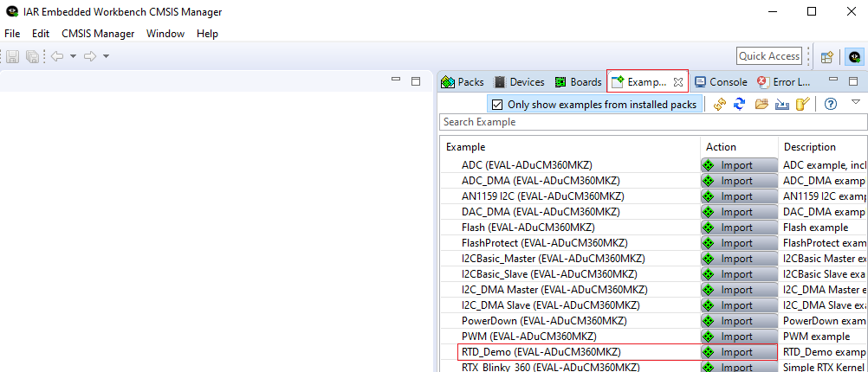Open the Back history dropdown arrow
The height and width of the screenshot is (372, 868).
(x=73, y=56)
